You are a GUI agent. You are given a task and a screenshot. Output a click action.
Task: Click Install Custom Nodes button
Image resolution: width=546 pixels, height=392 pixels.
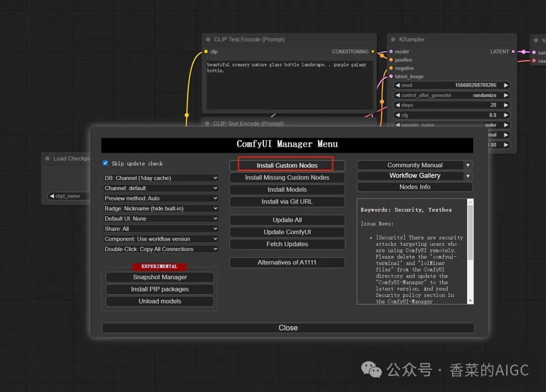tap(287, 165)
